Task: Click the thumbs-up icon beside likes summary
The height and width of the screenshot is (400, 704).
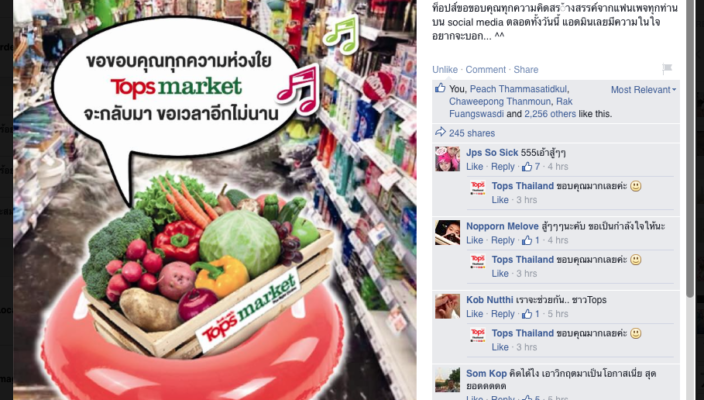Action: point(440,88)
